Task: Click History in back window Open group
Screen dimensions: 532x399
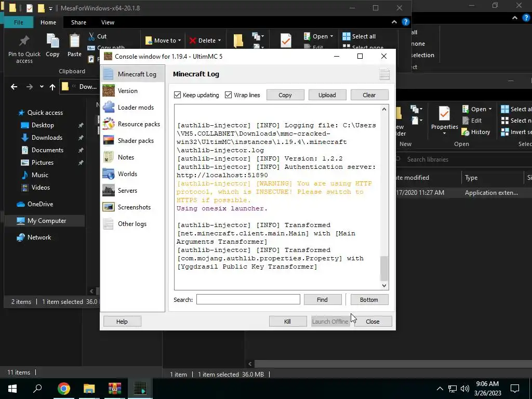Action: pos(476,132)
